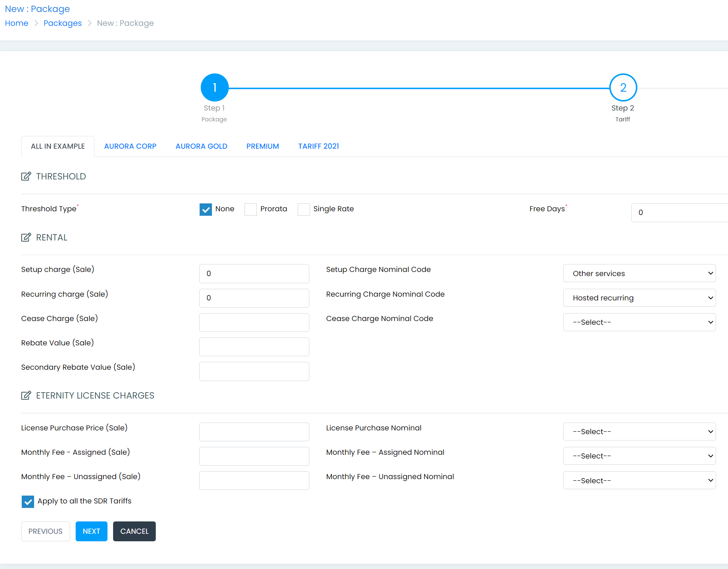
Task: Switch to PREMIUM tab
Action: point(263,146)
